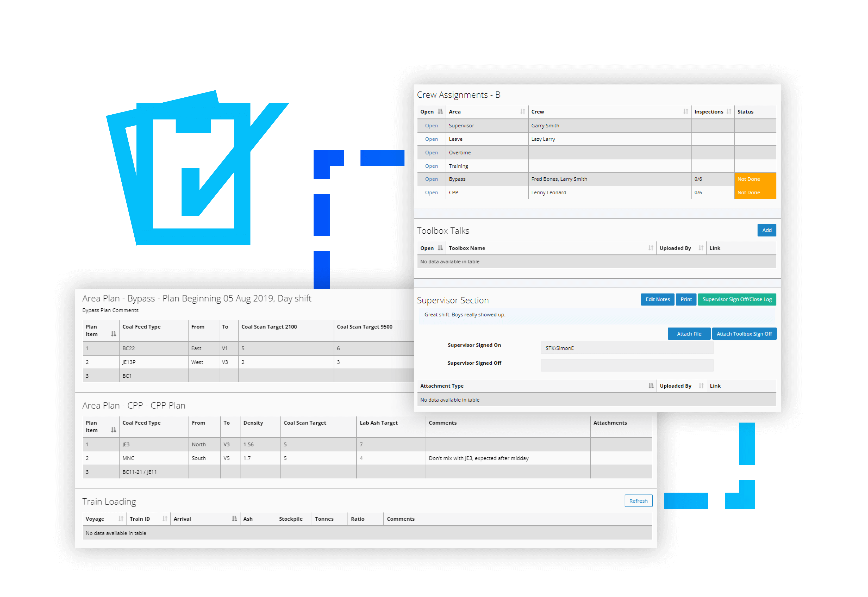This screenshot has width=868, height=597.
Task: Open the Overtime crew assignment
Action: tap(431, 153)
